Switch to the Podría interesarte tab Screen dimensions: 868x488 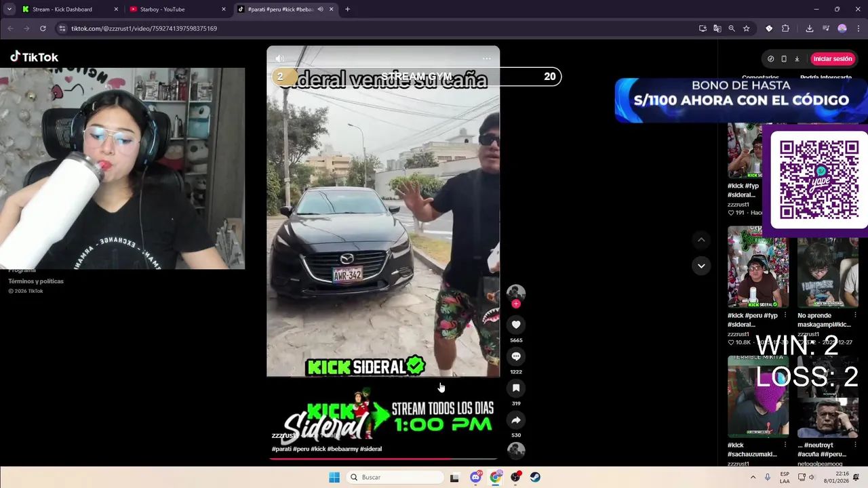826,77
